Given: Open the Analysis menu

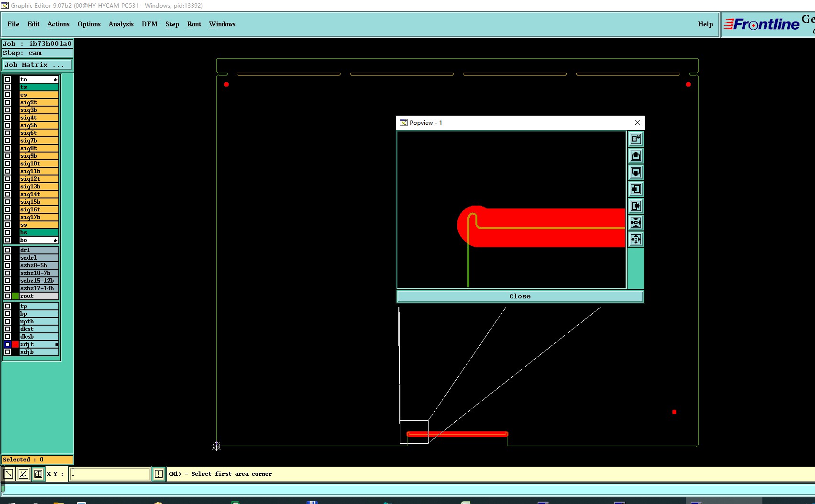Looking at the screenshot, I should point(121,24).
